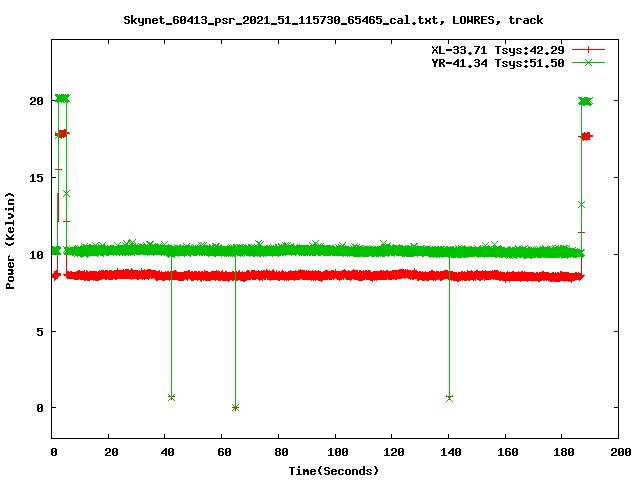Viewport: 640px width, 480px height.
Task: Click the x-axis tick label 120
Action: point(394,452)
